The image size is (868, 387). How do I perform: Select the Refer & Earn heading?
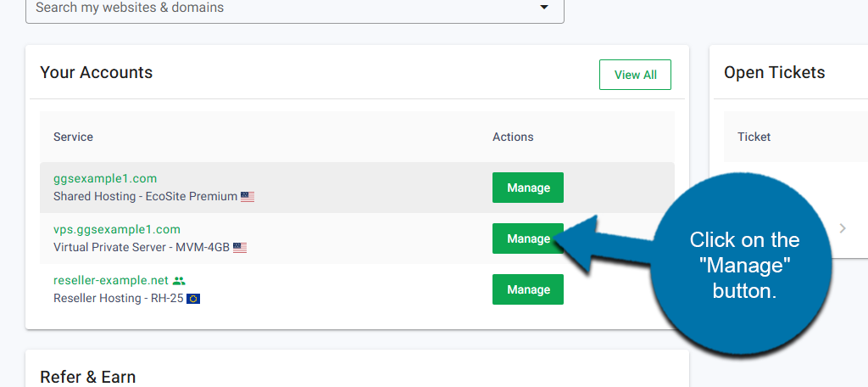click(87, 377)
